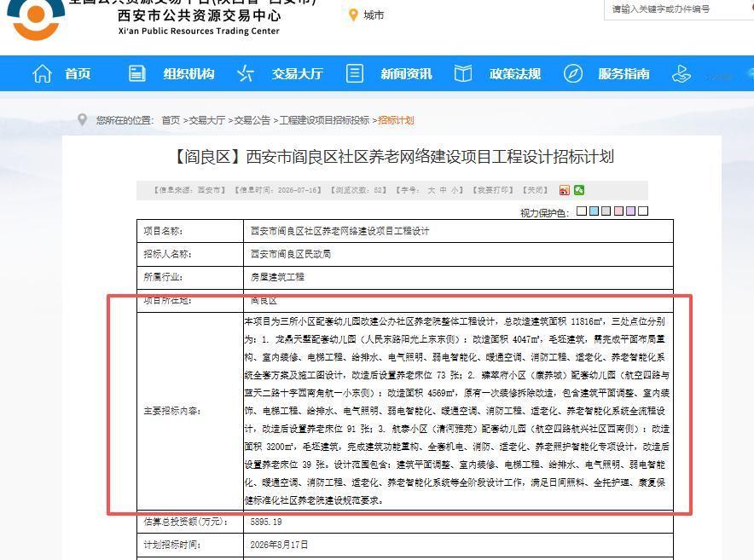Open the 组织机构 navigation menu
This screenshot has width=754, height=560.
[x=188, y=74]
